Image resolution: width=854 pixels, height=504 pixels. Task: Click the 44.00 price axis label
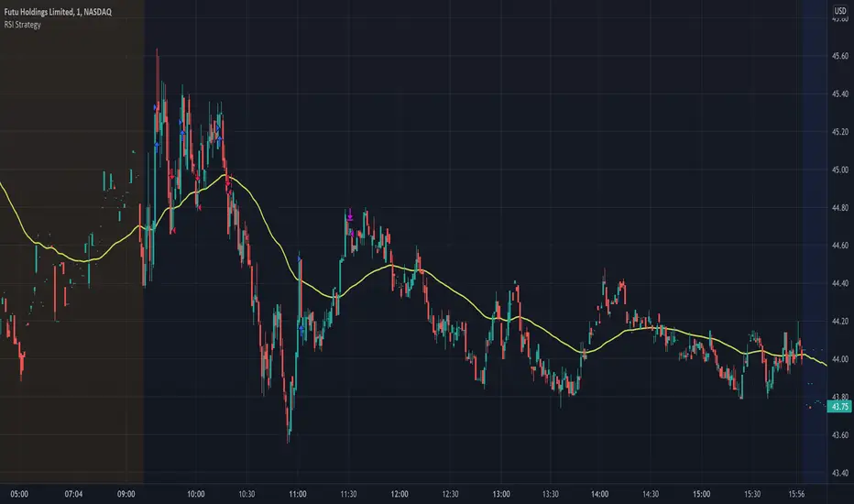click(840, 359)
